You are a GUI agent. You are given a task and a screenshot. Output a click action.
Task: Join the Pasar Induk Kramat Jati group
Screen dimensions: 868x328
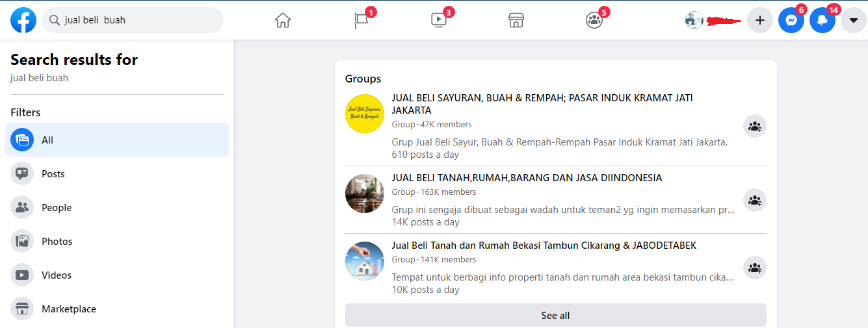click(x=755, y=126)
